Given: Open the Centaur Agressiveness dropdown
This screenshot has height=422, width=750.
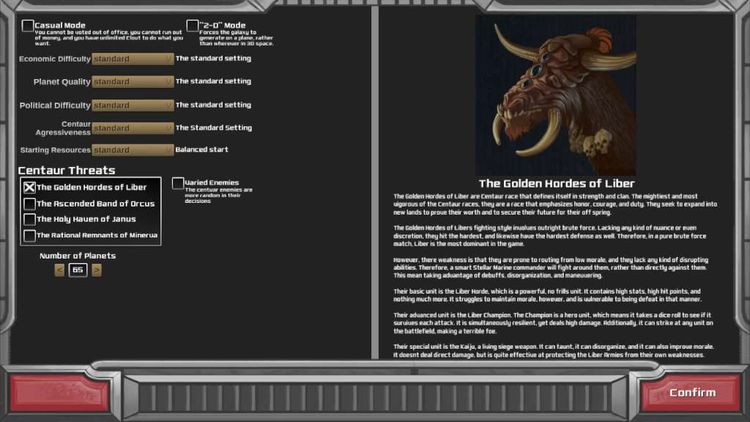Looking at the screenshot, I should [132, 128].
